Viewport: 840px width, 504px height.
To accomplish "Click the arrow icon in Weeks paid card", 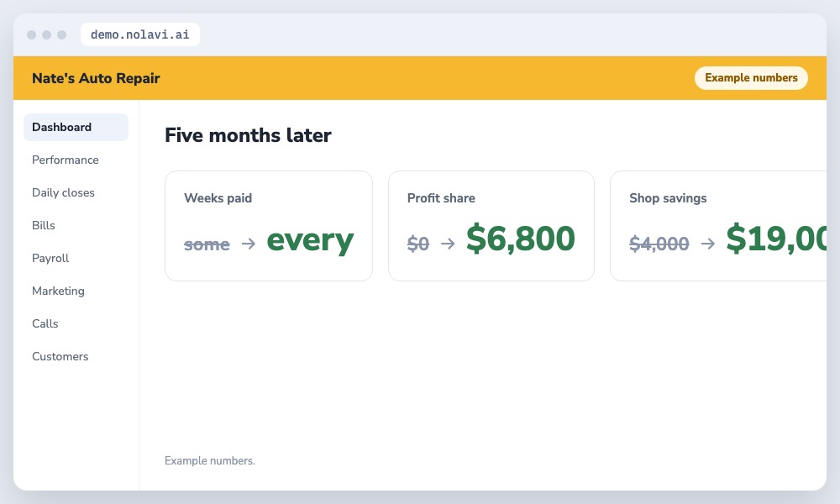I will pos(249,244).
